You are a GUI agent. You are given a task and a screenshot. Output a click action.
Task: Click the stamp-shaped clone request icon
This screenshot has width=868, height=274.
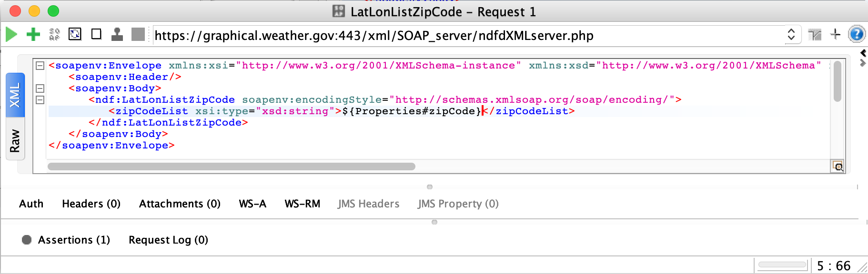coord(117,34)
